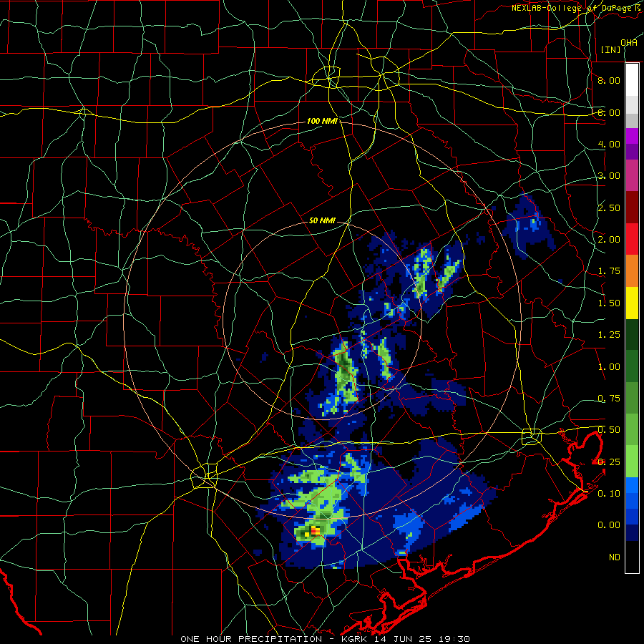644x644 pixels.
Task: Click the [IN] units label
Action: click(611, 49)
